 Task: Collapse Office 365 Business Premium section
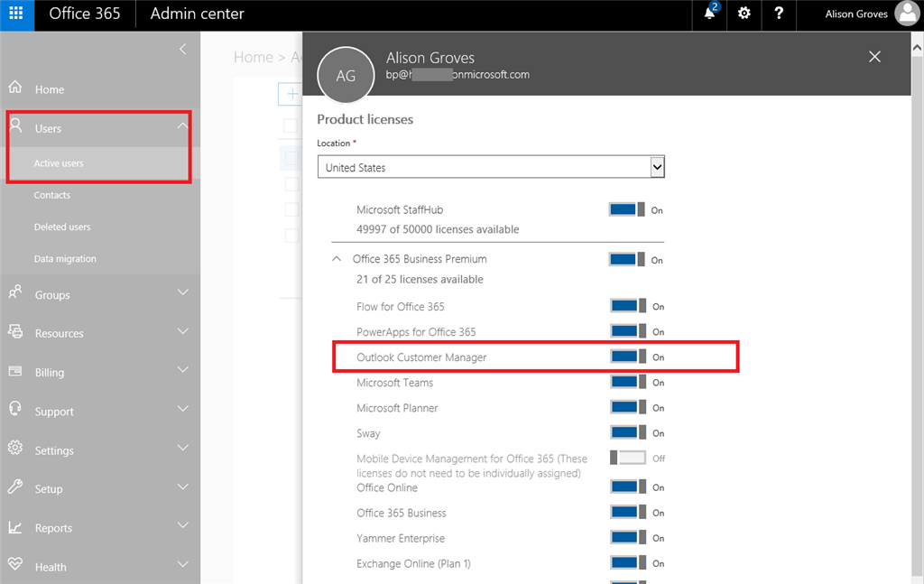[337, 259]
